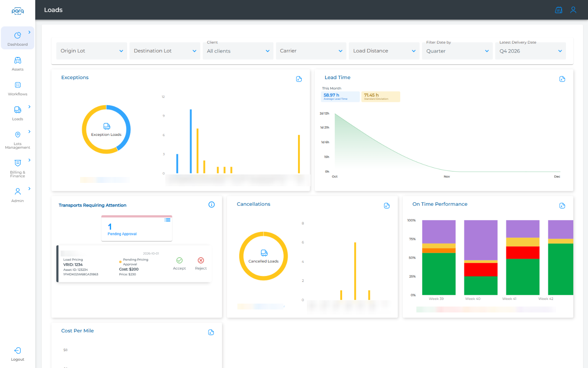Go to Assets in the sidebar
Image resolution: width=588 pixels, height=368 pixels.
[x=18, y=64]
